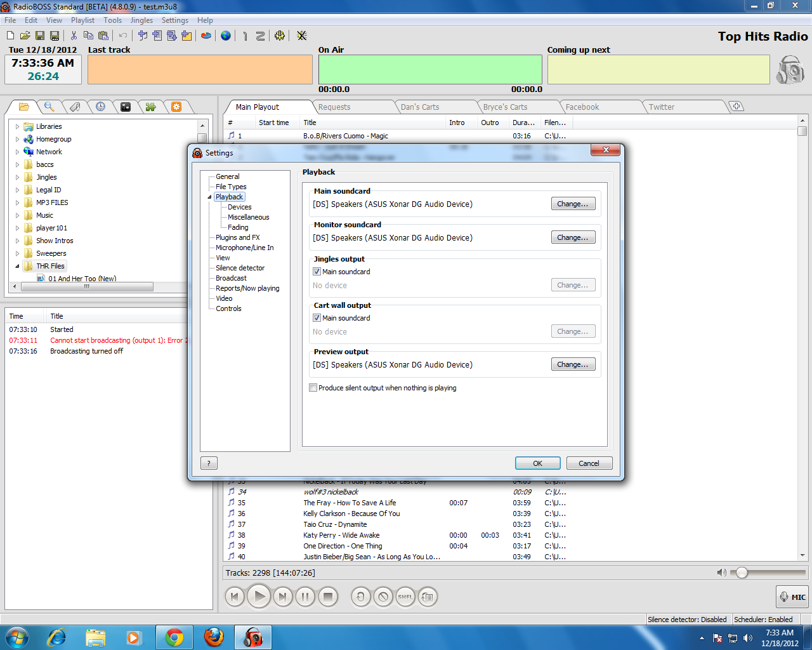
Task: Open the green puzzle piece plugins tab
Action: [x=150, y=107]
